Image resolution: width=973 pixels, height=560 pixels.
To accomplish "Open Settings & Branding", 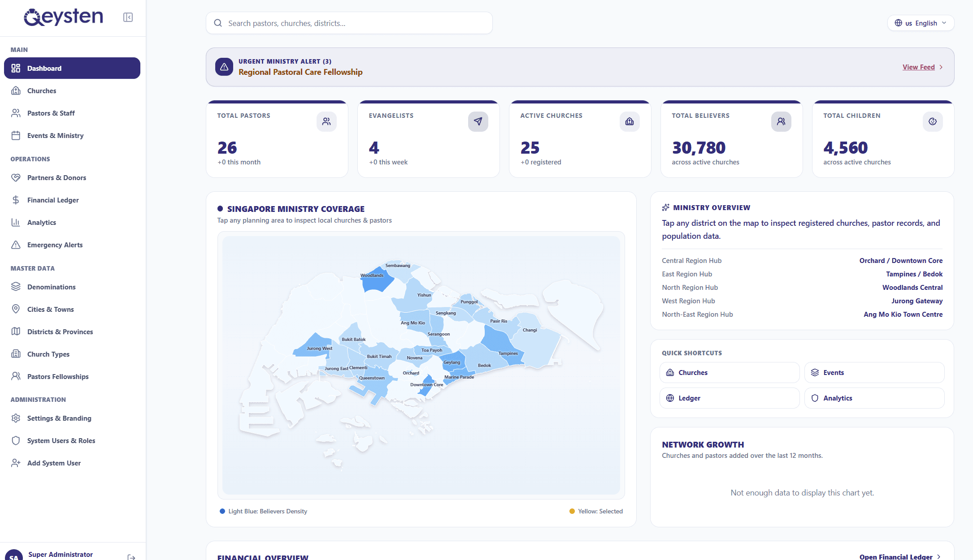I will (x=72, y=418).
